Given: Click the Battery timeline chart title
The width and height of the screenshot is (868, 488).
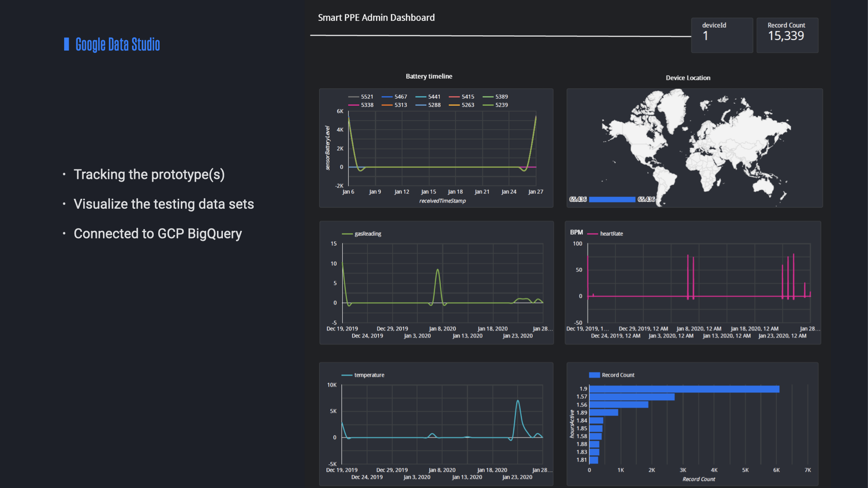Looking at the screenshot, I should pos(429,76).
